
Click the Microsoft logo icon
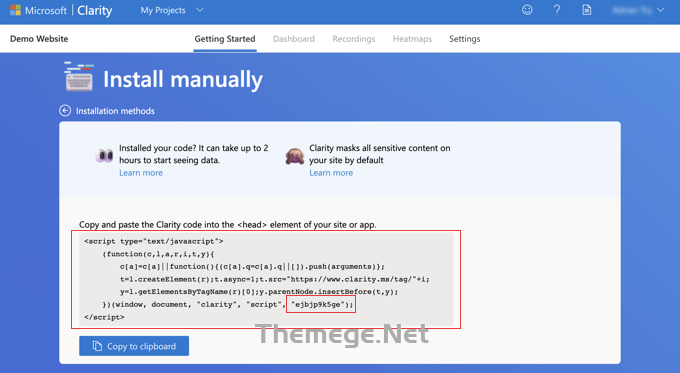15,10
